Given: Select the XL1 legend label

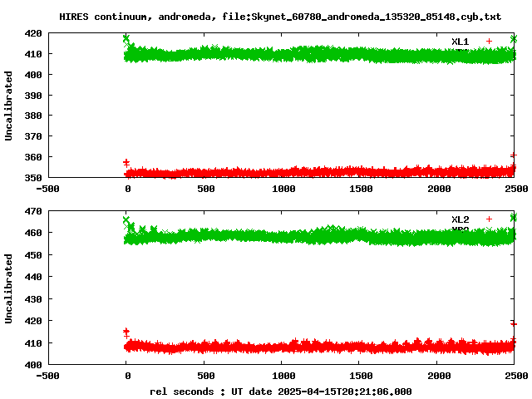Looking at the screenshot, I should pos(460,42).
